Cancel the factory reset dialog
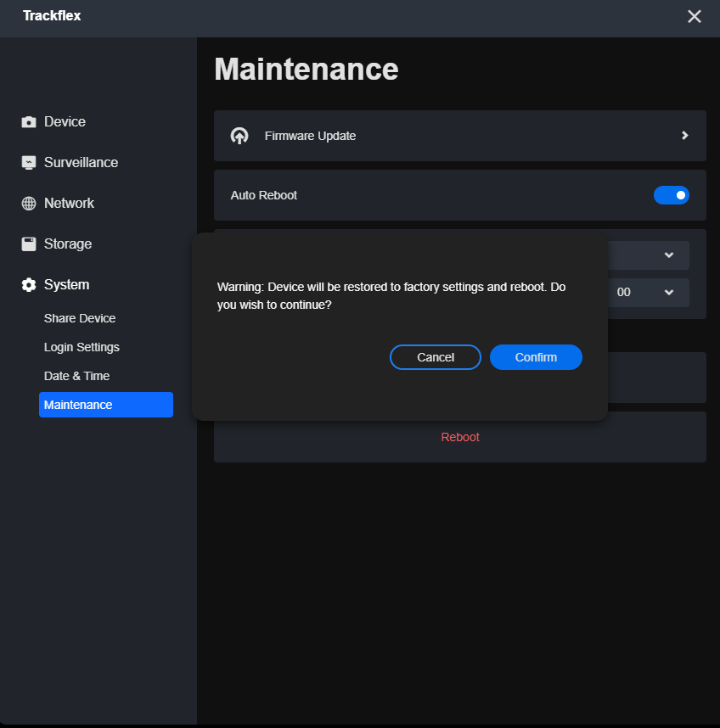The height and width of the screenshot is (728, 720). coord(436,357)
